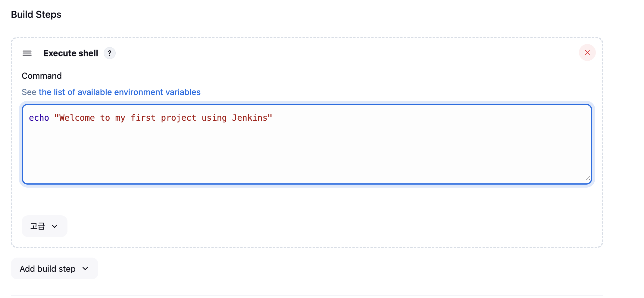The image size is (644, 298).
Task: Click the chevron beside Add build step
Action: pyautogui.click(x=85, y=268)
